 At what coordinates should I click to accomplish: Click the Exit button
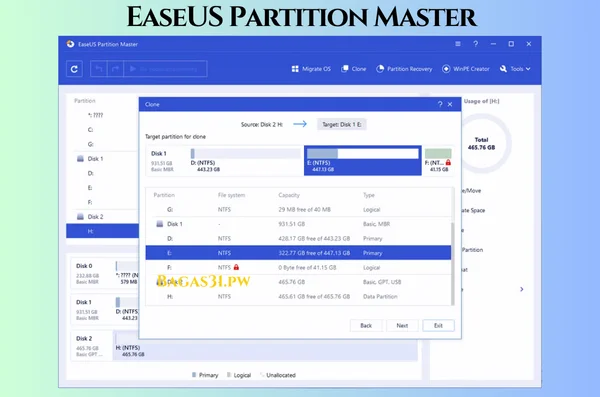439,325
